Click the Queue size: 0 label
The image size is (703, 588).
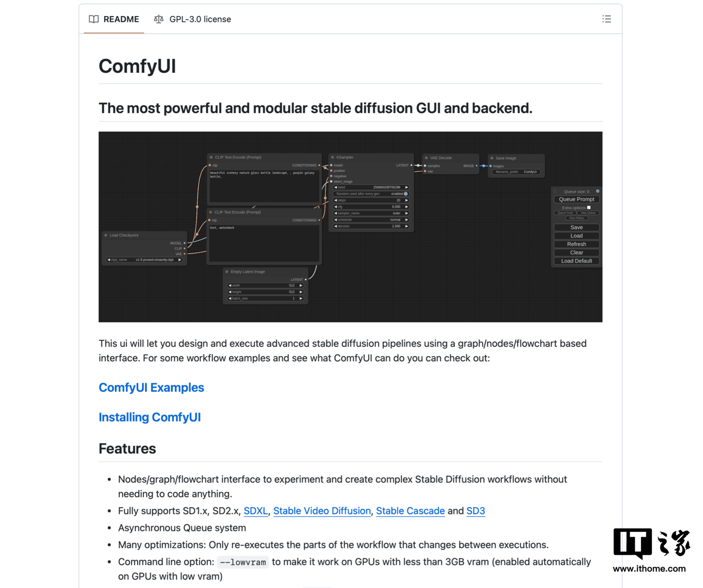click(577, 191)
